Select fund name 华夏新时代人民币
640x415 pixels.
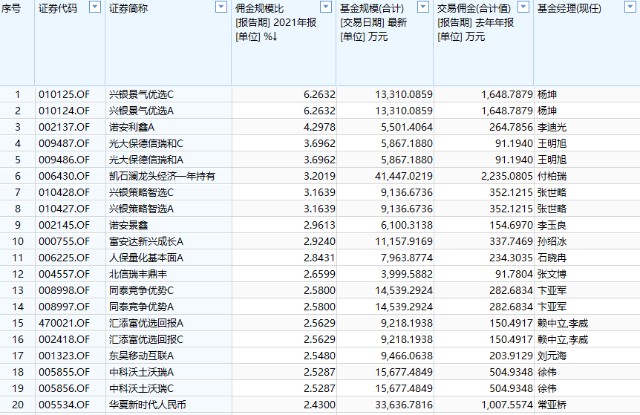pos(147,404)
